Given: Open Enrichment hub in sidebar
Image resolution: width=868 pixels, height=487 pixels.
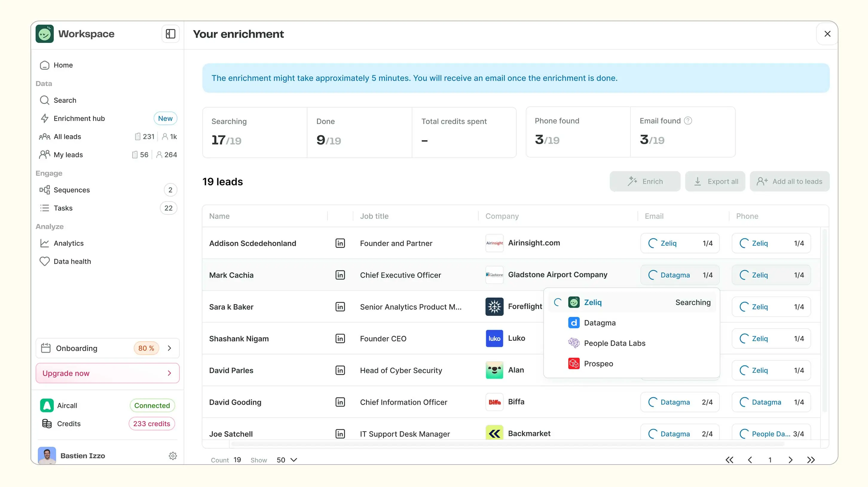Looking at the screenshot, I should (x=79, y=118).
